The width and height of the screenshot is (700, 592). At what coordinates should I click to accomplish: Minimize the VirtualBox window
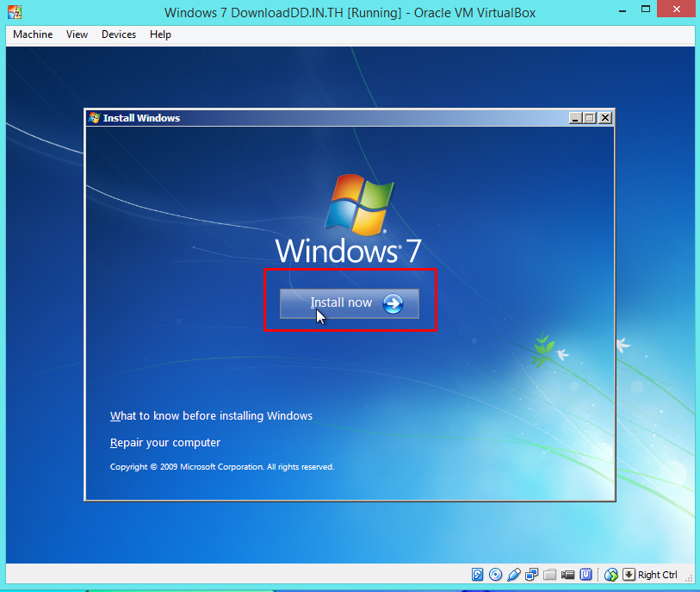[x=623, y=9]
